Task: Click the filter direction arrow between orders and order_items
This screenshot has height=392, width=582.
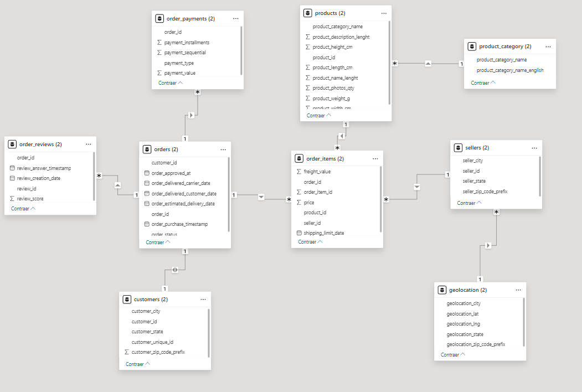Action: (261, 197)
